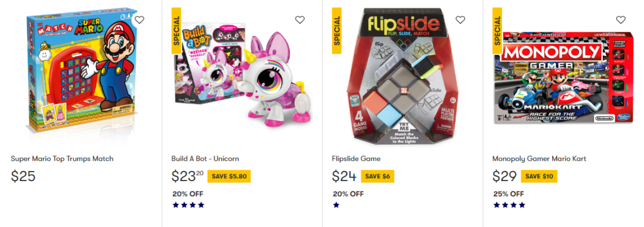Save Monopoly Gamer Mario Kart to wishlist
This screenshot has height=227, width=644.
pyautogui.click(x=621, y=20)
